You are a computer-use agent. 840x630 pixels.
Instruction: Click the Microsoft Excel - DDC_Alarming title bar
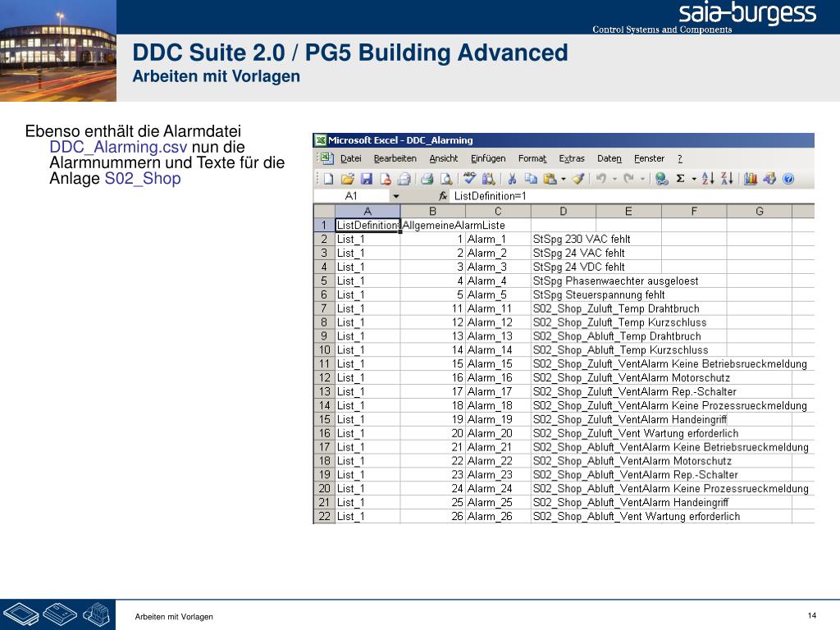(564, 140)
